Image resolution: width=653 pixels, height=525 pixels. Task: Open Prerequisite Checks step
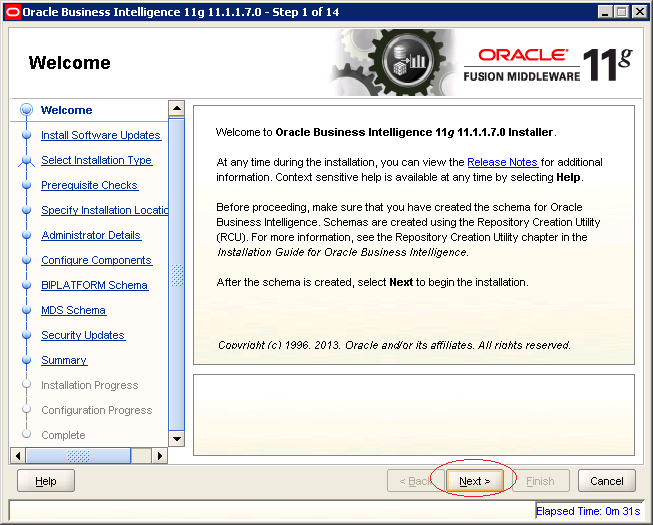tap(89, 185)
